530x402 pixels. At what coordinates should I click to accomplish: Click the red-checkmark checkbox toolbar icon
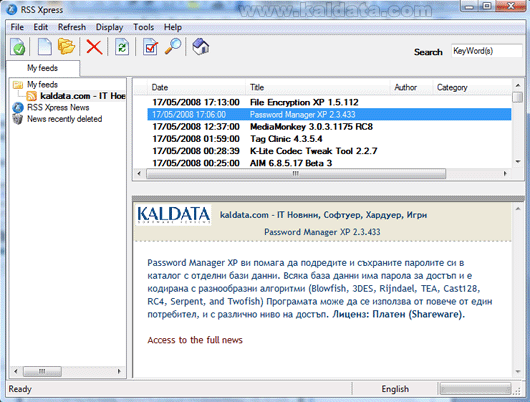pos(150,47)
